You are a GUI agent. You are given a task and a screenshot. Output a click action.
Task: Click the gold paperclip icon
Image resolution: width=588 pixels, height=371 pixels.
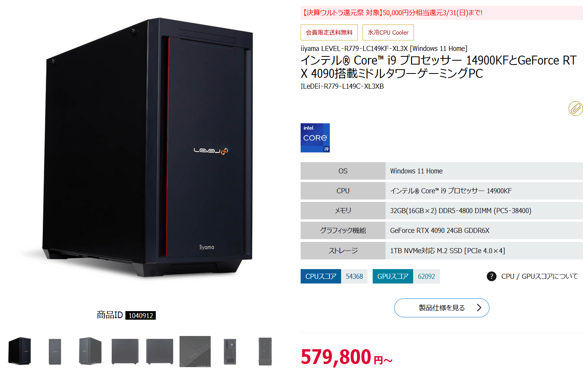(576, 108)
